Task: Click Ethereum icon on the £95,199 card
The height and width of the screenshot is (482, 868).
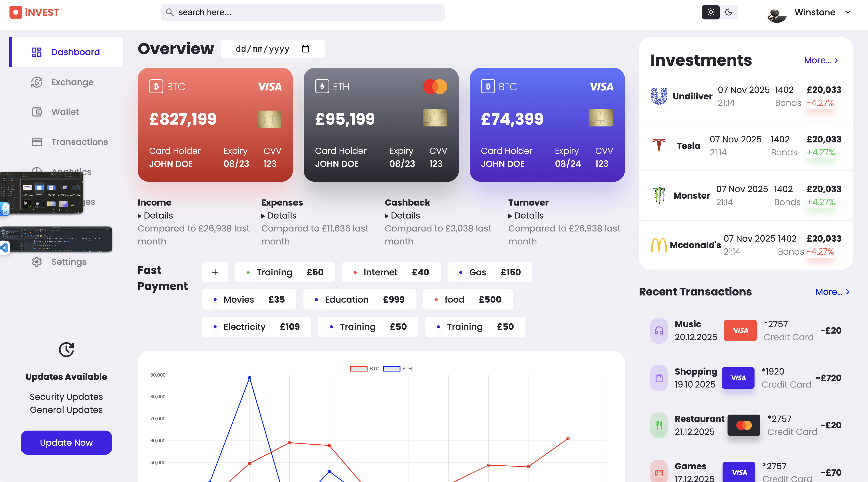Action: (322, 86)
